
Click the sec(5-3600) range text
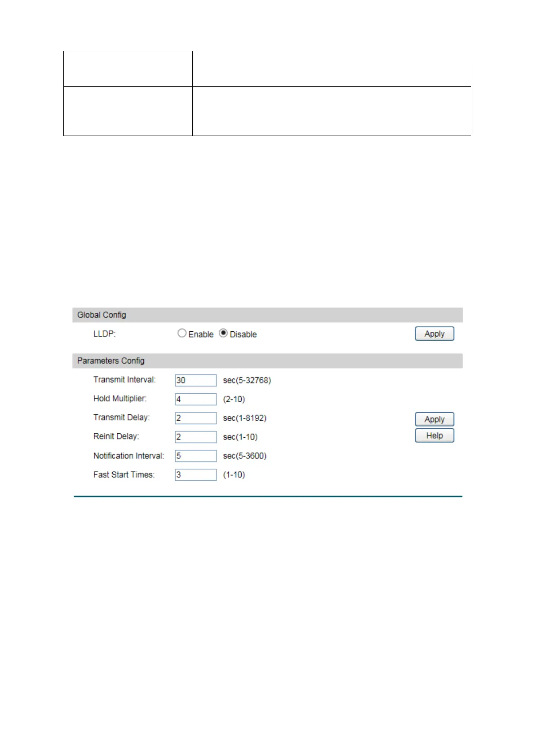[245, 456]
